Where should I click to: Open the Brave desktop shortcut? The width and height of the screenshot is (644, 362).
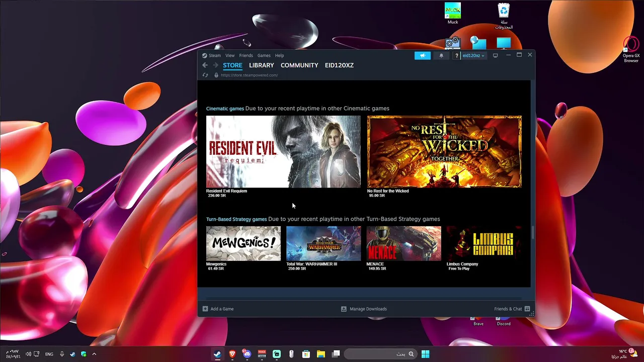click(x=478, y=322)
